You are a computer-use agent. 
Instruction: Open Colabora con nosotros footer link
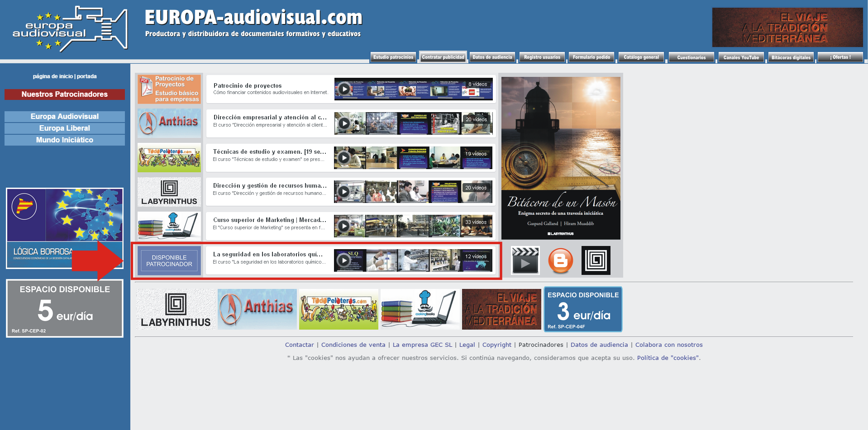click(669, 345)
